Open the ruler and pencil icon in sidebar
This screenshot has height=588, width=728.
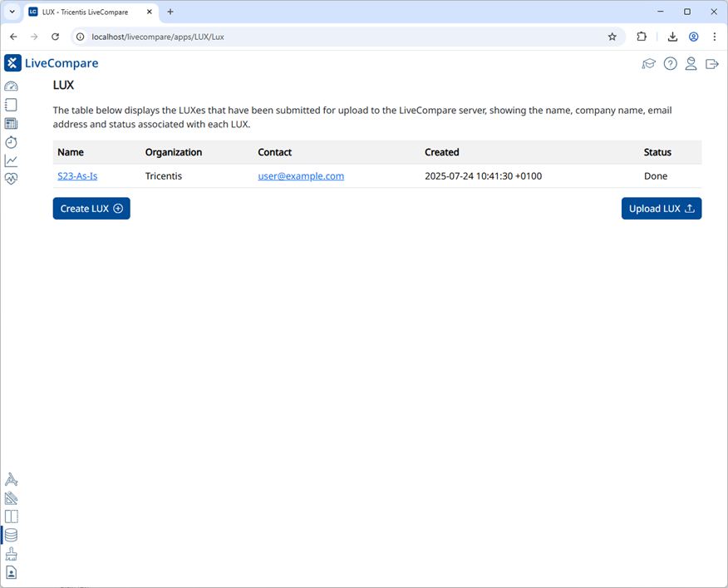[x=11, y=498]
